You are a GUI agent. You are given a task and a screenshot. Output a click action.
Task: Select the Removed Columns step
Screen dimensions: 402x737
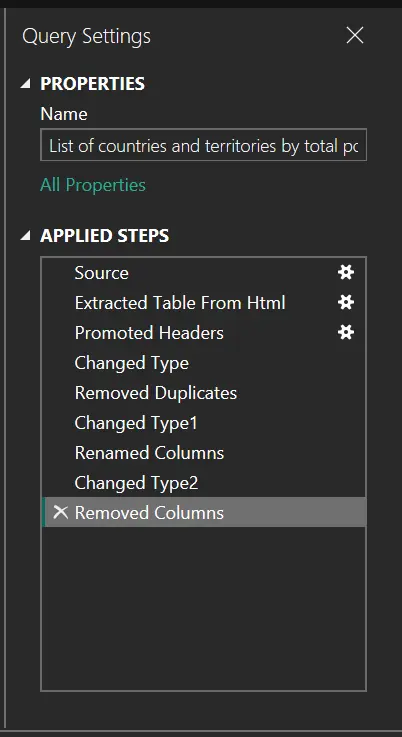pyautogui.click(x=204, y=512)
